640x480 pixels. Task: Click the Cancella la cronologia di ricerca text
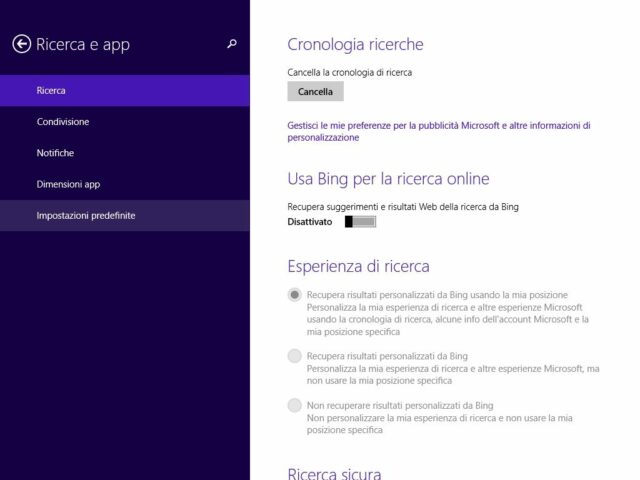click(350, 72)
